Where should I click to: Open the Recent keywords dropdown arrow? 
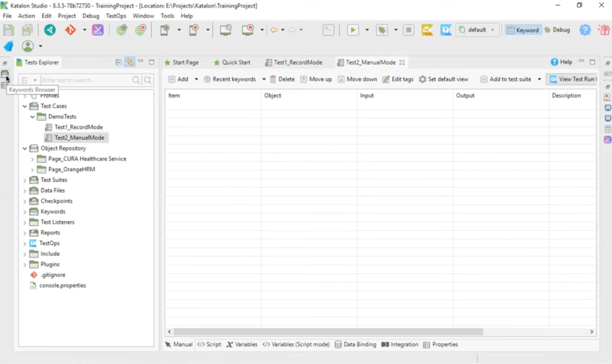coord(264,79)
